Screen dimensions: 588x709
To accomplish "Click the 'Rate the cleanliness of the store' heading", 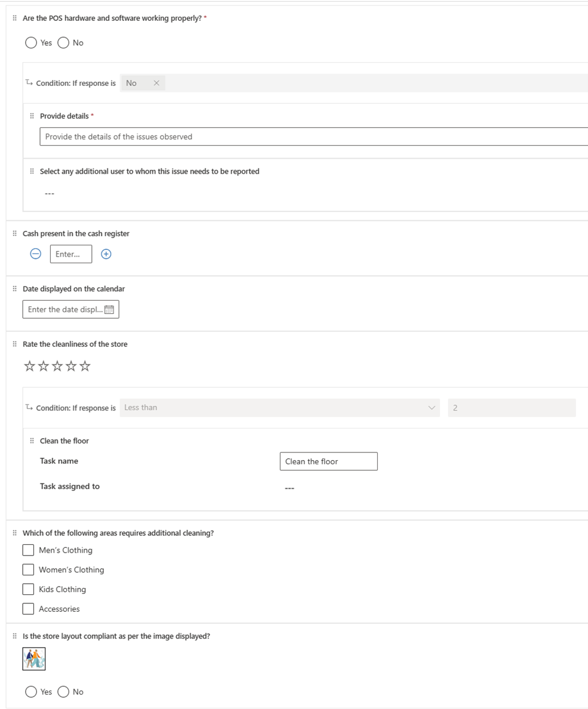I will [x=75, y=344].
